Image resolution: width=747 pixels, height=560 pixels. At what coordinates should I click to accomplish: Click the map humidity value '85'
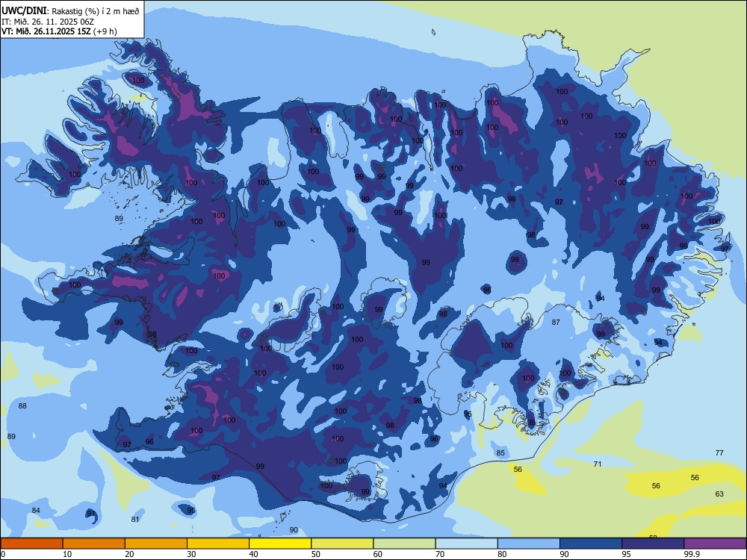500,453
